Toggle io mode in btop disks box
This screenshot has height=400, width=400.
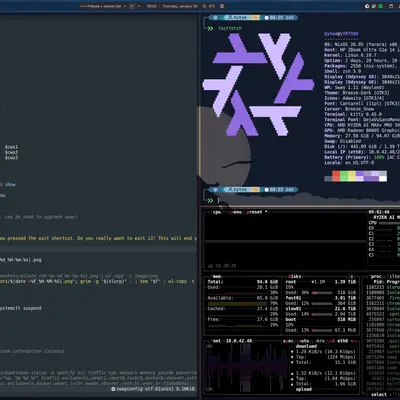tap(351, 276)
